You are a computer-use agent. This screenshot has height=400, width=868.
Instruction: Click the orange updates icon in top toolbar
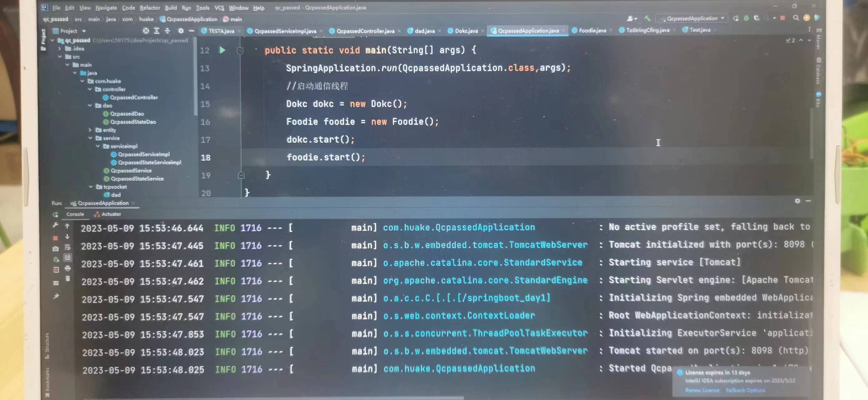click(806, 18)
